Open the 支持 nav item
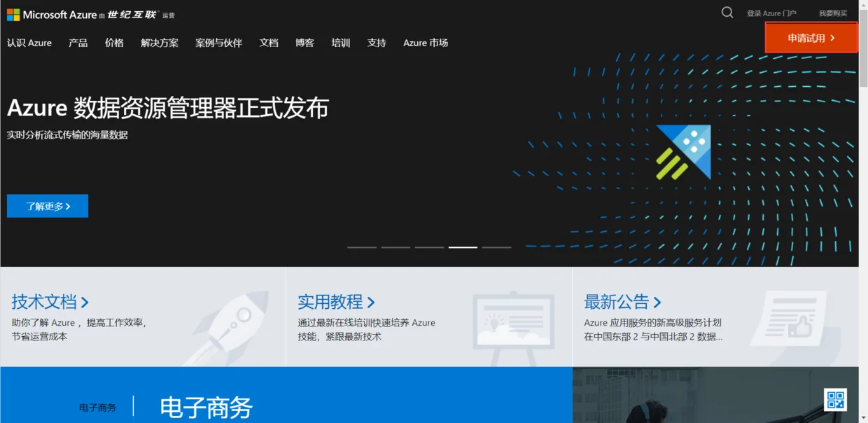The width and height of the screenshot is (868, 423). tap(377, 43)
